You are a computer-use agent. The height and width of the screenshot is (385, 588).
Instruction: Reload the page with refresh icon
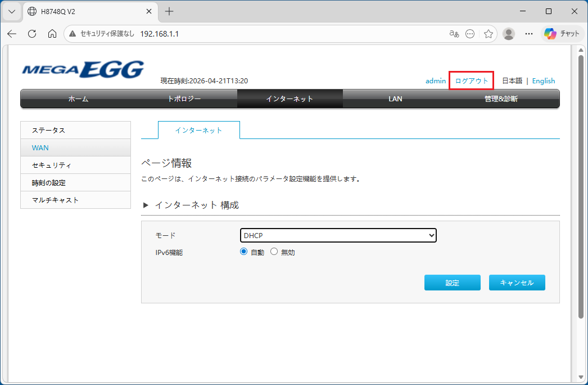(x=32, y=34)
